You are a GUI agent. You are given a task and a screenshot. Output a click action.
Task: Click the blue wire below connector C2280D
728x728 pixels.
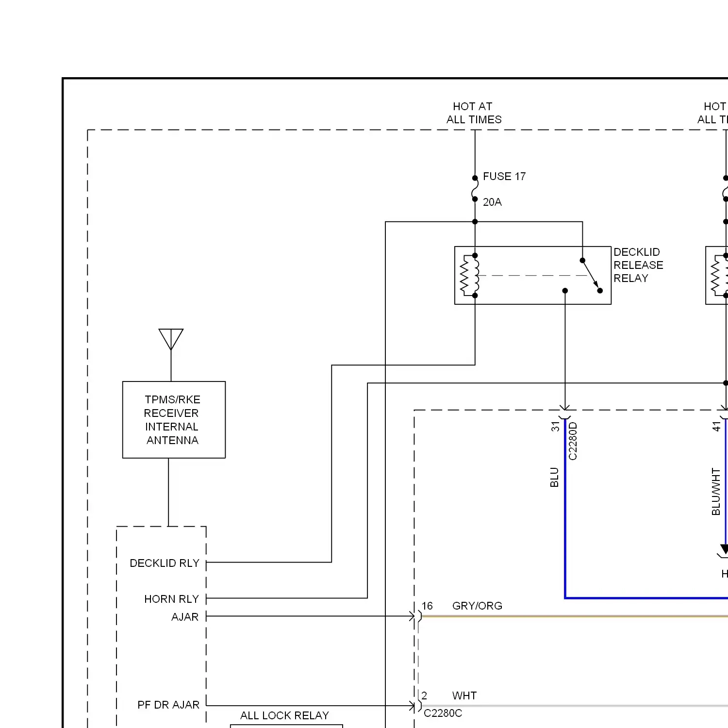point(565,509)
